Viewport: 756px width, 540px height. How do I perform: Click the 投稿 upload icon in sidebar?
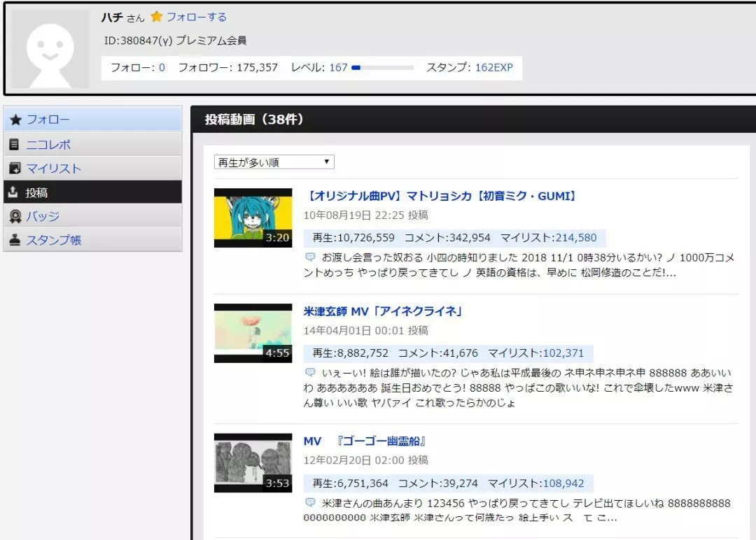coord(15,192)
